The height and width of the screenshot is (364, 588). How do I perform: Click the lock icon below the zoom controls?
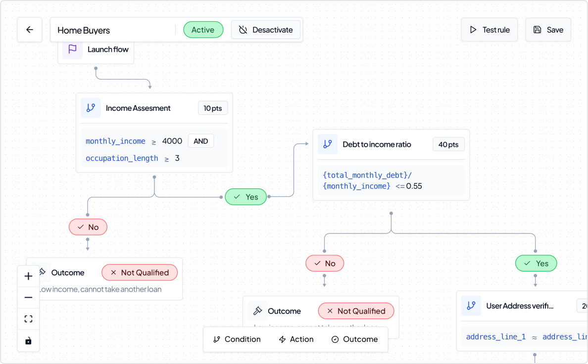(28, 341)
